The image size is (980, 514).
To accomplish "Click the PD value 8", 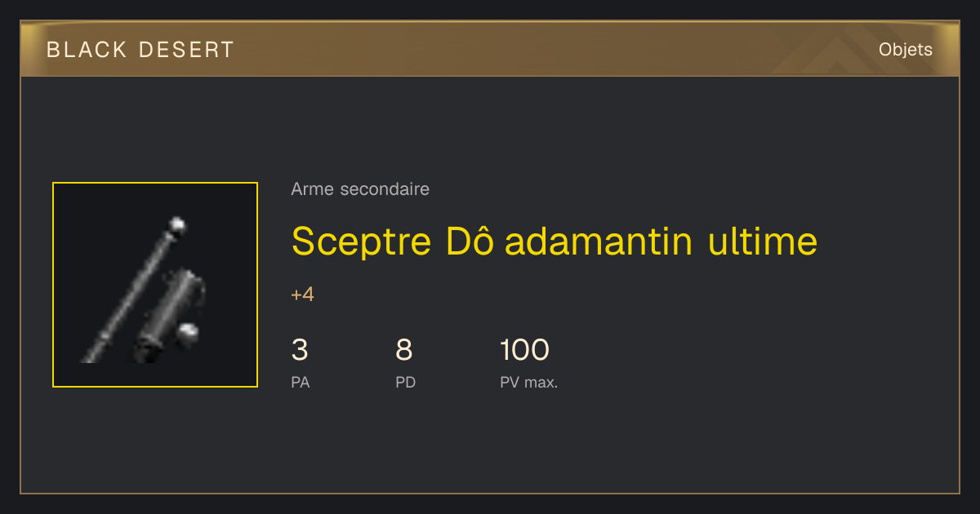I will pos(404,350).
